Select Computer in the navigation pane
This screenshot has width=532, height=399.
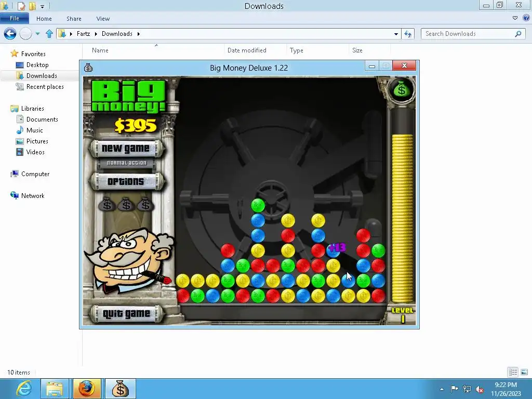35,174
